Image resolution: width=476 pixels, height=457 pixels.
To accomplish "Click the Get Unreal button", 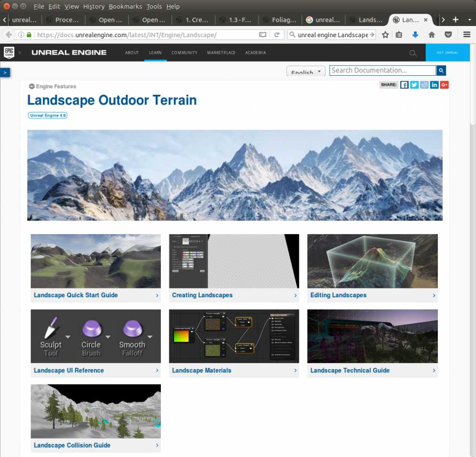I will coord(447,52).
